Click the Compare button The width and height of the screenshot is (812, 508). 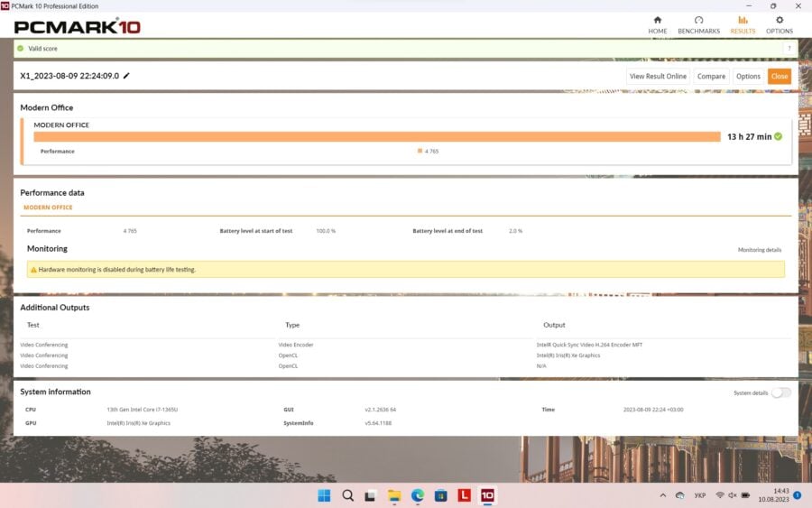click(x=711, y=76)
